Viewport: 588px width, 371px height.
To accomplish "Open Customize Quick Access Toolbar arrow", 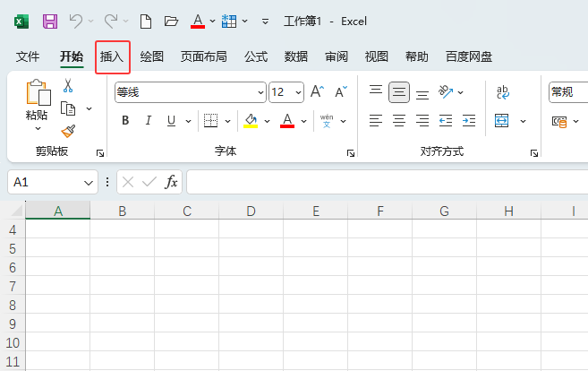I will [x=265, y=22].
